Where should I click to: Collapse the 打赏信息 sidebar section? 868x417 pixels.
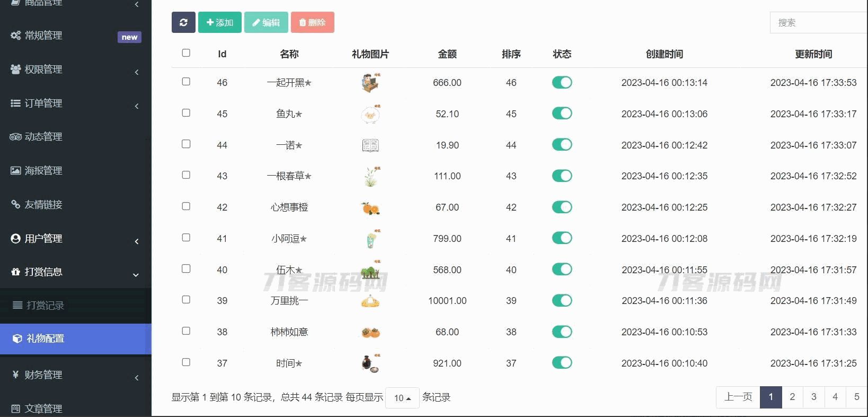coord(75,272)
